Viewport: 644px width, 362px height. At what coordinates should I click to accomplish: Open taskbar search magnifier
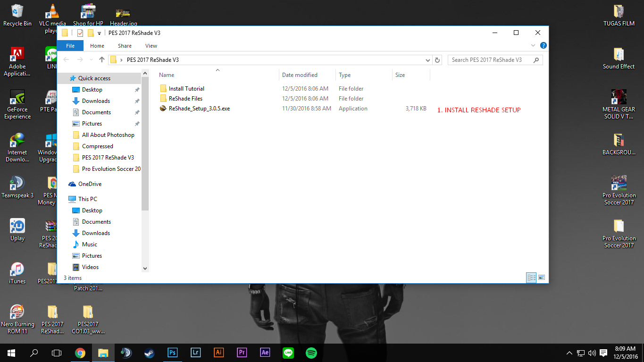34,353
